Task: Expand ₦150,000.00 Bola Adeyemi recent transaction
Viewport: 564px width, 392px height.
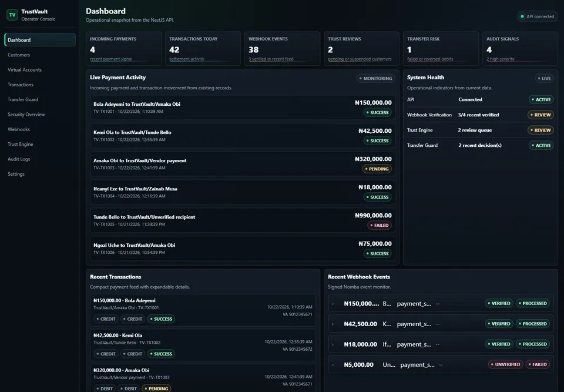Action: (x=203, y=310)
